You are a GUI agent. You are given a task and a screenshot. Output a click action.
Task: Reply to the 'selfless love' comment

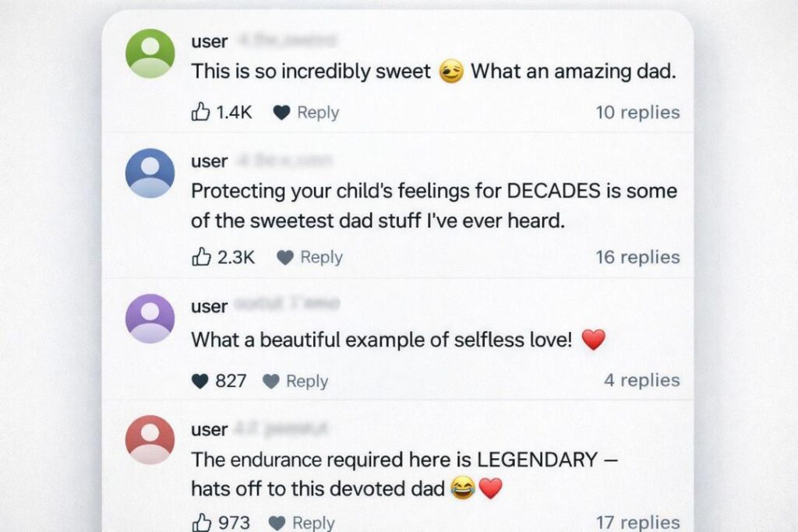pyautogui.click(x=307, y=382)
